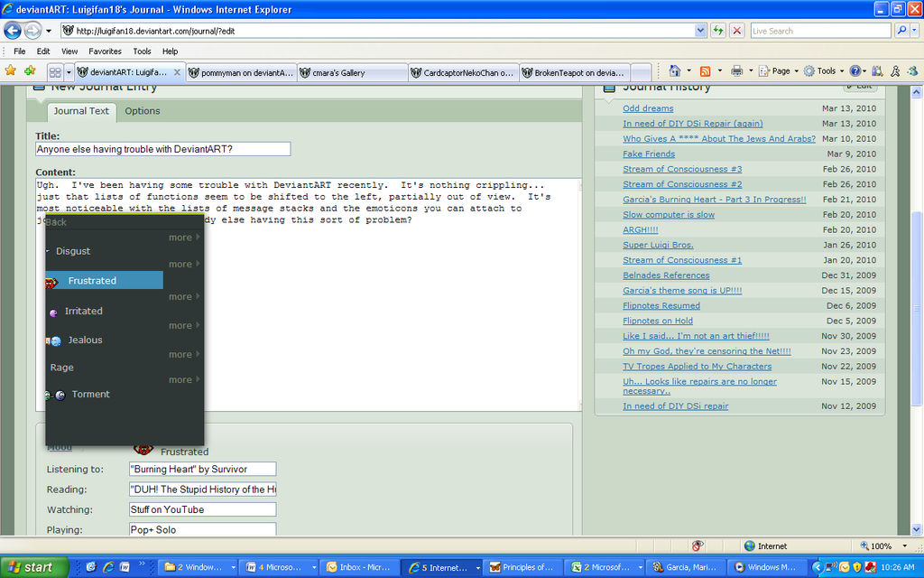Select the Journal Text tab

click(x=81, y=111)
